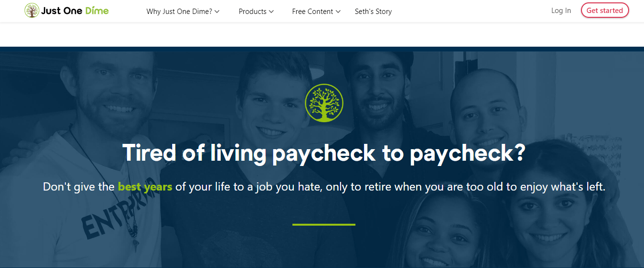Click the Tired of living paycheck headline

tap(324, 153)
